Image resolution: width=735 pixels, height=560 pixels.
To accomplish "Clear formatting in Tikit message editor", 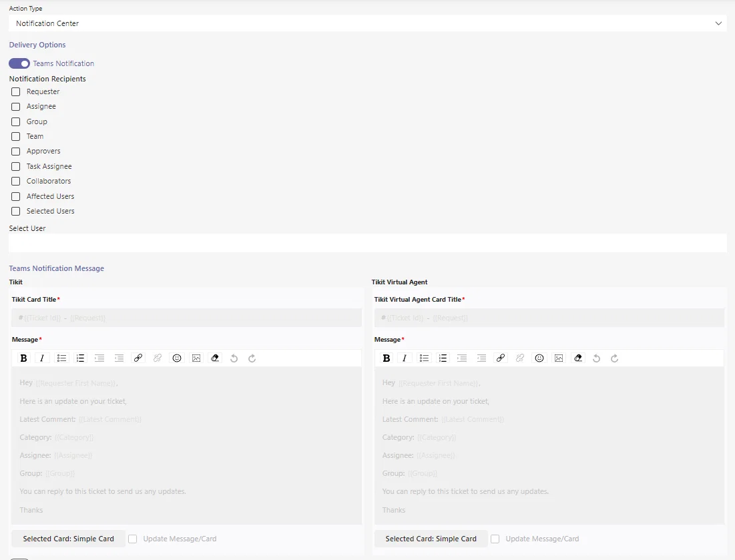I will (x=215, y=358).
